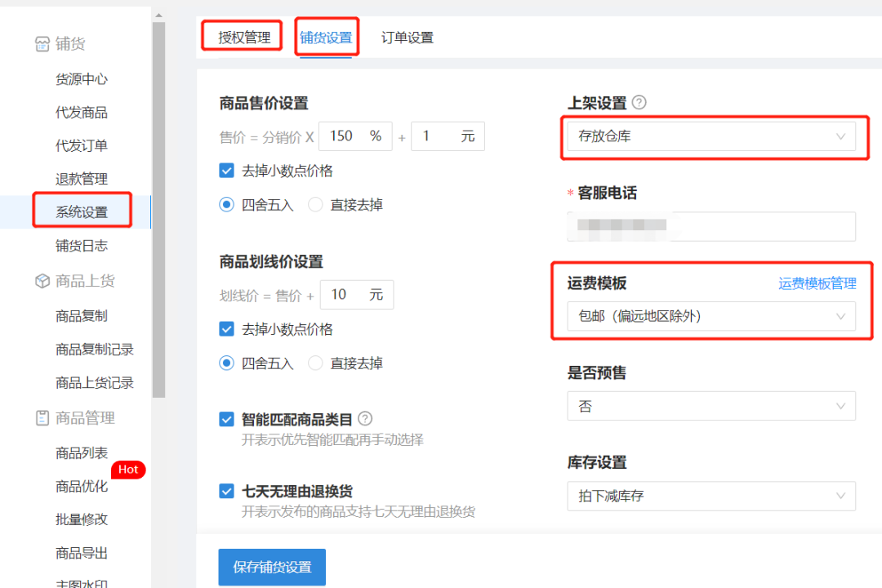Click the Hot badge beside 商品优化
Viewport: 882px width, 588px height.
128,470
